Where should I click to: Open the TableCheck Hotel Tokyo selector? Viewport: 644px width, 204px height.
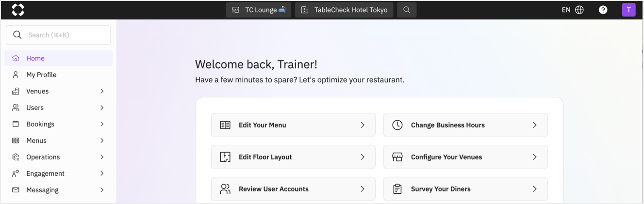(344, 10)
